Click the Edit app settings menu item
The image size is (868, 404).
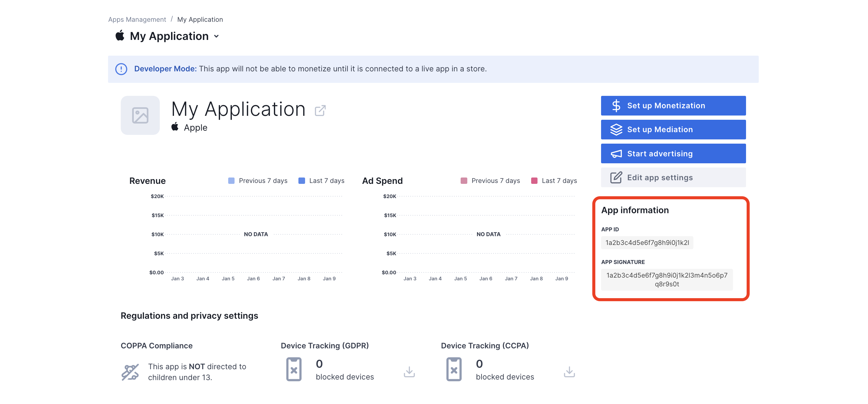coord(673,178)
